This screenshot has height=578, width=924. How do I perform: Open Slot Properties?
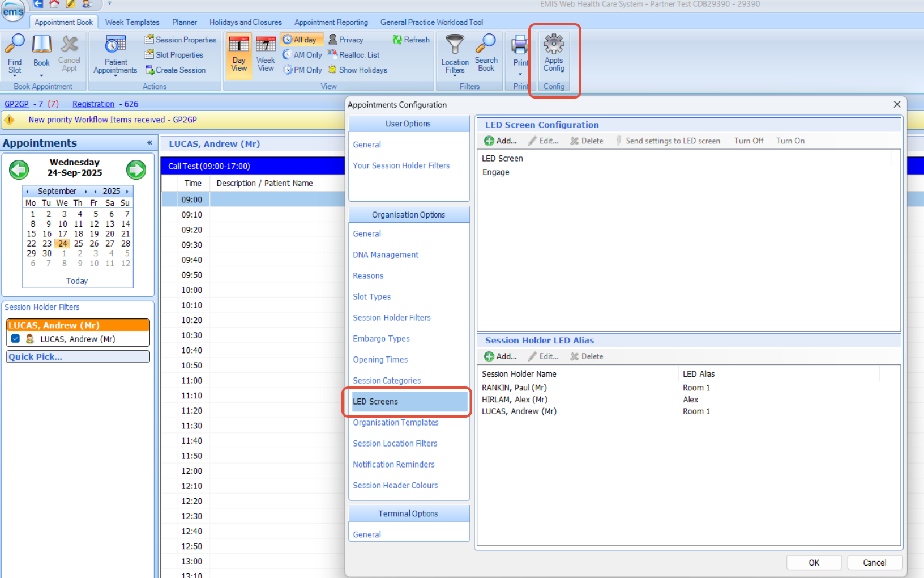[x=174, y=55]
